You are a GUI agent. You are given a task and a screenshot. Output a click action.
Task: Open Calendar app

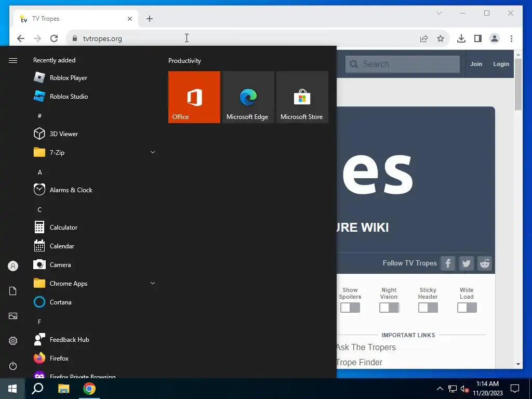[95, 246]
